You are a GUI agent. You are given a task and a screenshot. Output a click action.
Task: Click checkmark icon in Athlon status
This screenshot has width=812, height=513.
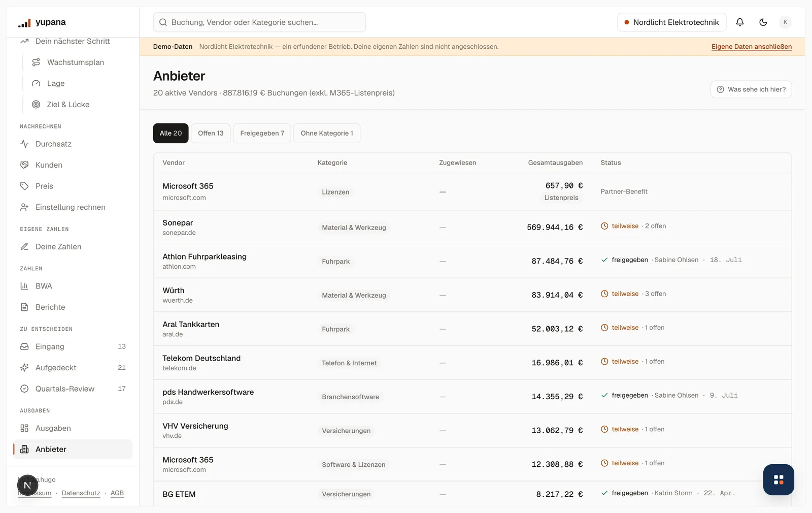[604, 260]
